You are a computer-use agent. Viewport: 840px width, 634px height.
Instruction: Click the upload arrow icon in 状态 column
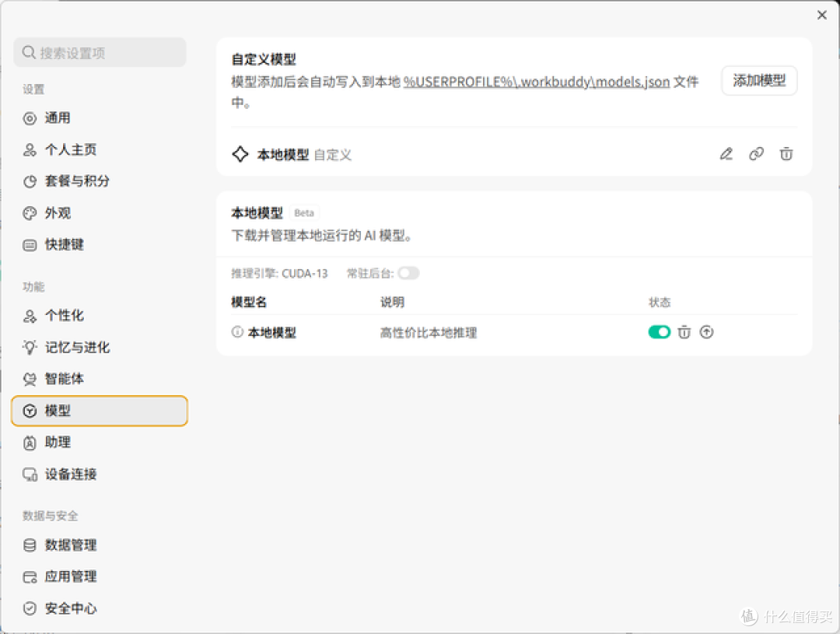coord(706,332)
